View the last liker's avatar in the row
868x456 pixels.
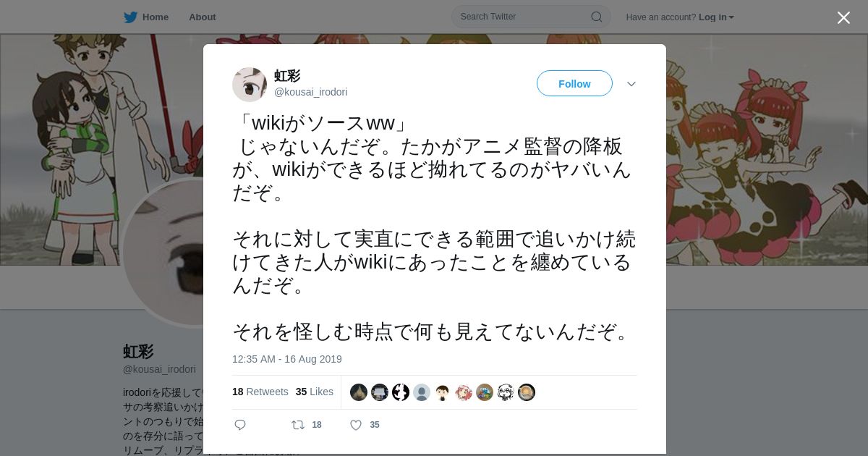click(527, 392)
